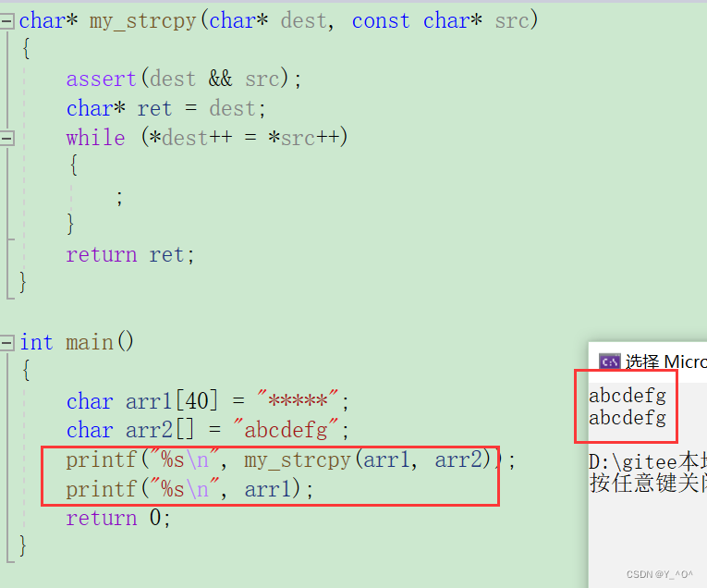Click the 'return 0;' statement
This screenshot has width=707, height=588.
pos(118,518)
